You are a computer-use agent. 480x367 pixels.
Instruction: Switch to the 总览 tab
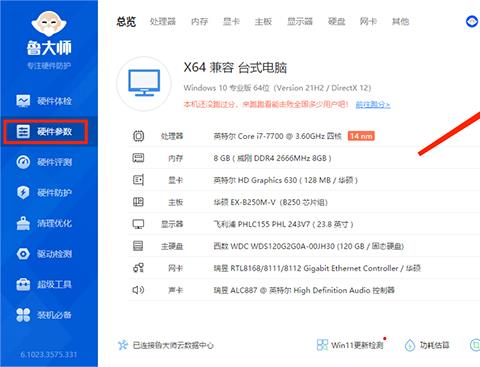point(126,22)
